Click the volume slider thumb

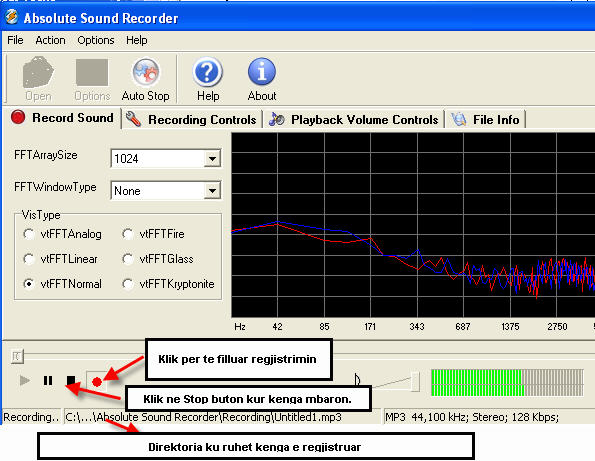coord(416,381)
